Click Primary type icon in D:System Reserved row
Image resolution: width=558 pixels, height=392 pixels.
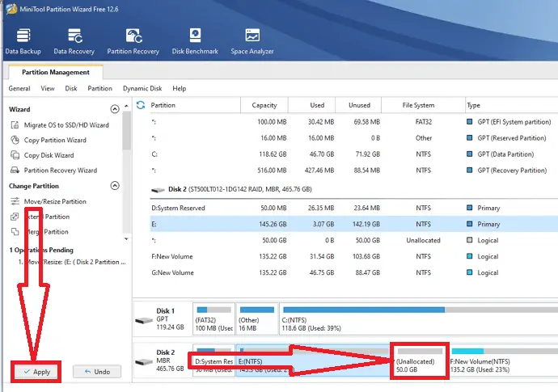470,208
